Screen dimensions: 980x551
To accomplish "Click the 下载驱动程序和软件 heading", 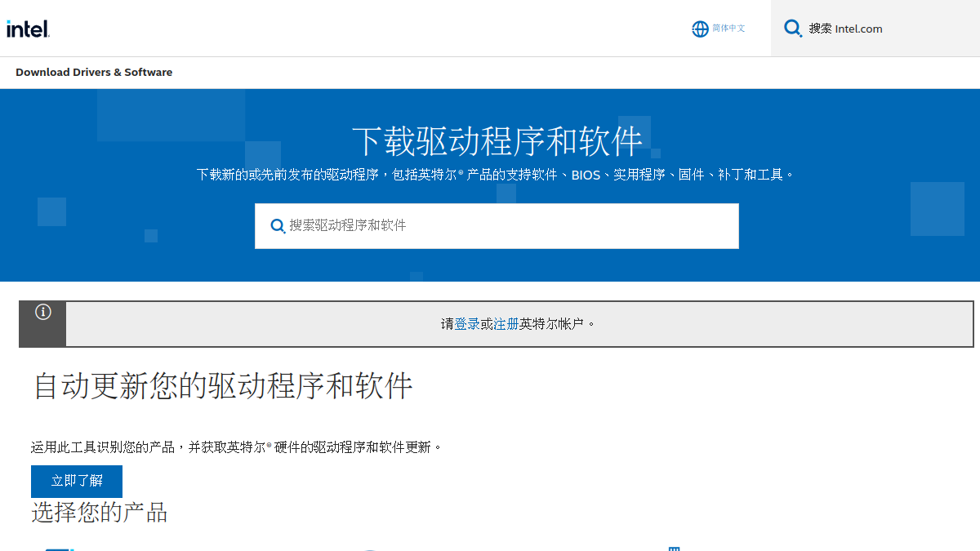I will pyautogui.click(x=497, y=140).
